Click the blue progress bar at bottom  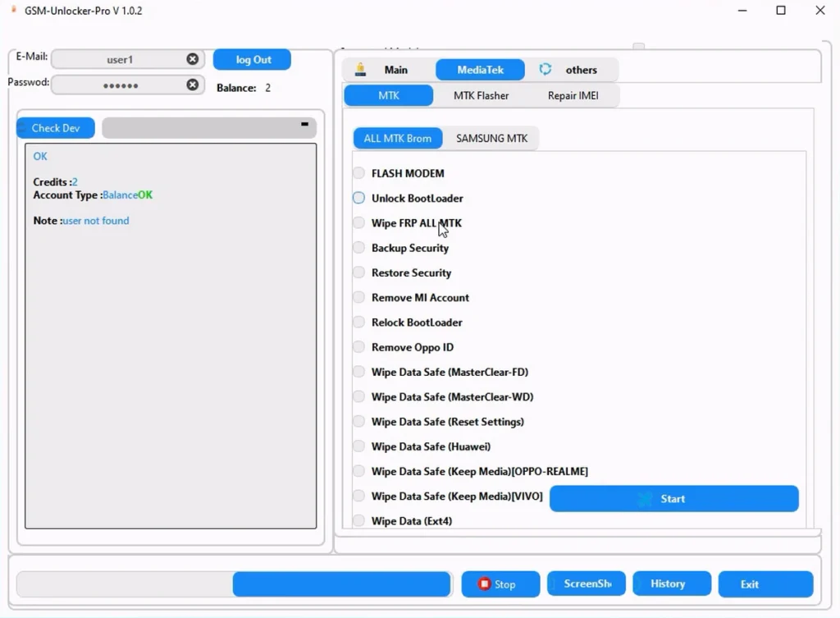(341, 584)
